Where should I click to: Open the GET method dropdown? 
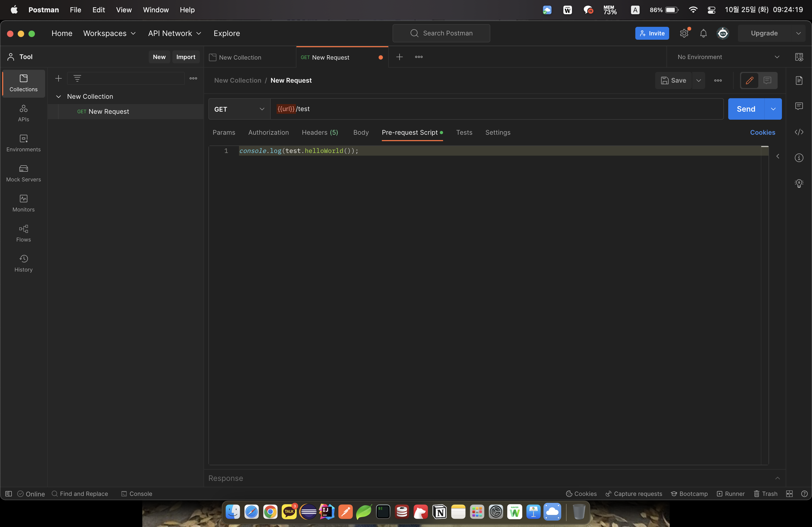pyautogui.click(x=239, y=109)
